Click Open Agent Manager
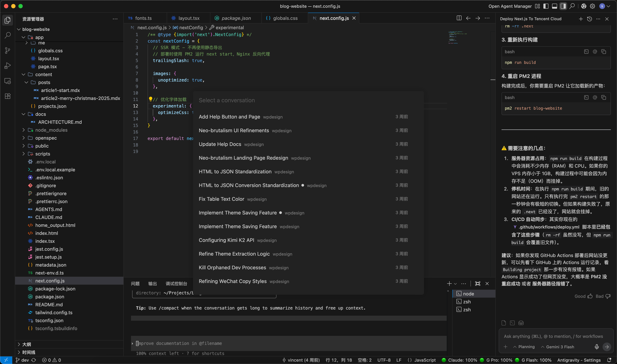Viewport: 617px width, 364px height. tap(510, 6)
